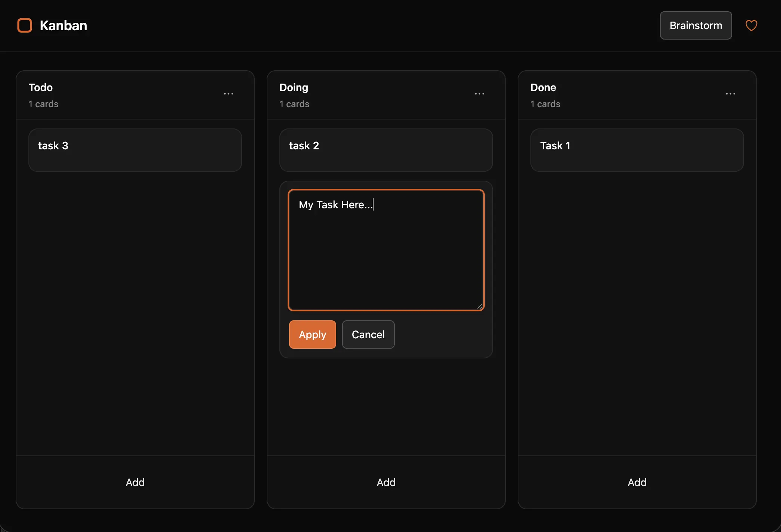This screenshot has height=532, width=781.
Task: Click inside the My Task Here text box
Action: [386, 249]
